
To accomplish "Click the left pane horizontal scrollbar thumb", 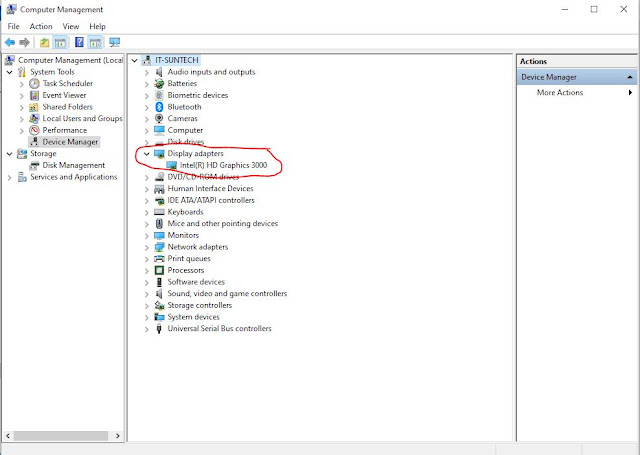I will [x=61, y=436].
